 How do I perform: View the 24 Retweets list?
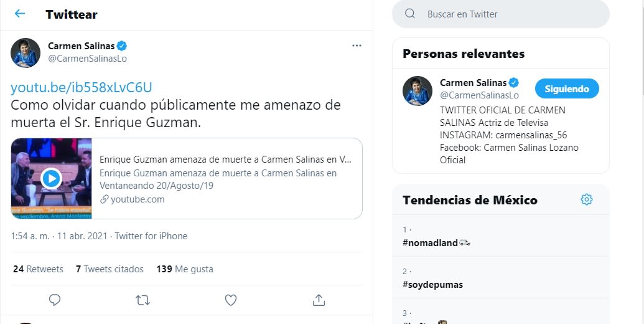(38, 269)
